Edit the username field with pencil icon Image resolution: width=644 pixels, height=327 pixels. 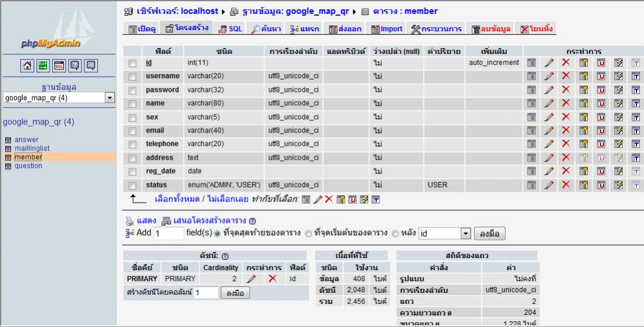coord(549,76)
